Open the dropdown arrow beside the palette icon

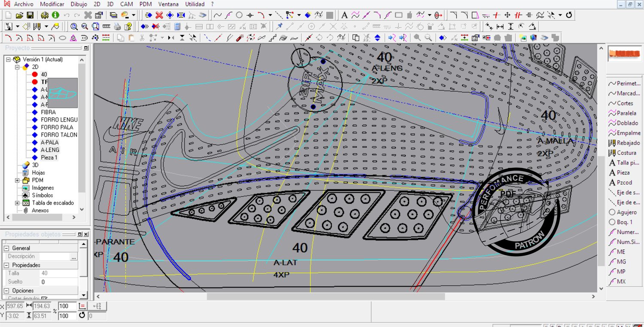pos(134,15)
